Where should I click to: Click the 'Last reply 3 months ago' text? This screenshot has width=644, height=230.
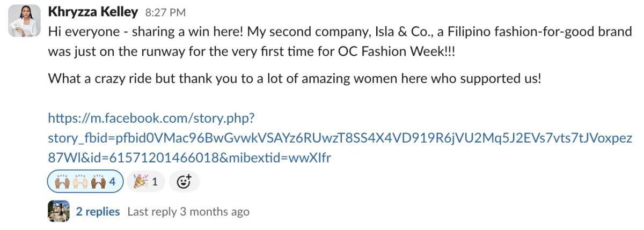point(188,212)
